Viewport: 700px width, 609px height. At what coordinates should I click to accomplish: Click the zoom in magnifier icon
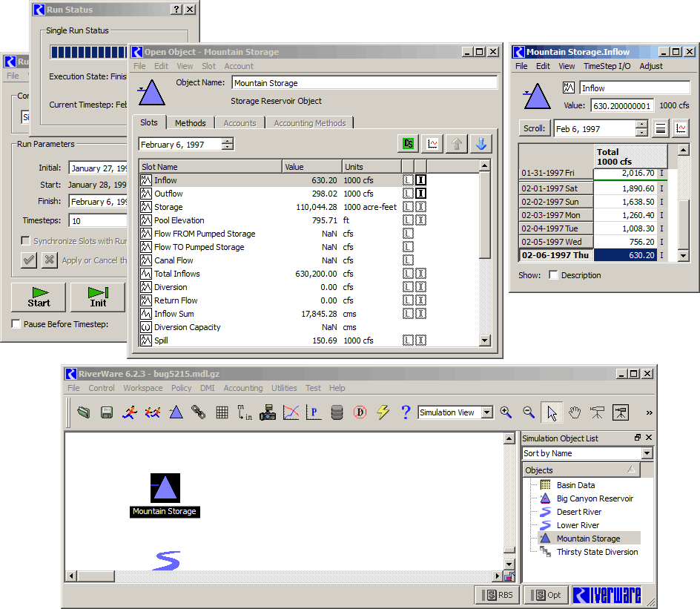(506, 412)
